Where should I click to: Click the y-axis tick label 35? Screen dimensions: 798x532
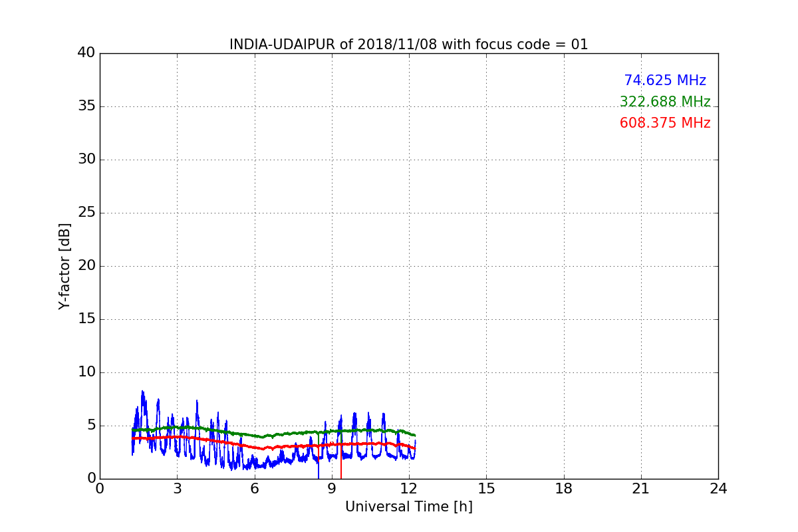[x=86, y=106]
